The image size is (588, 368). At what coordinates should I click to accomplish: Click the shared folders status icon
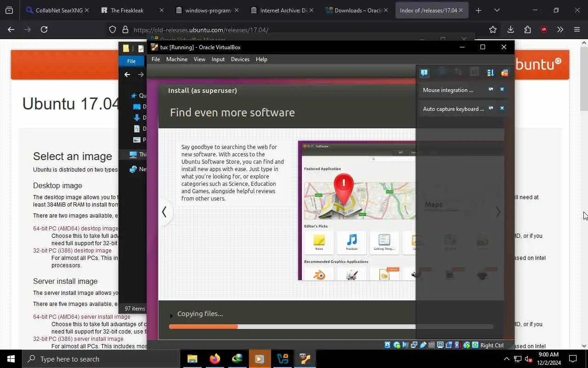[x=431, y=345]
